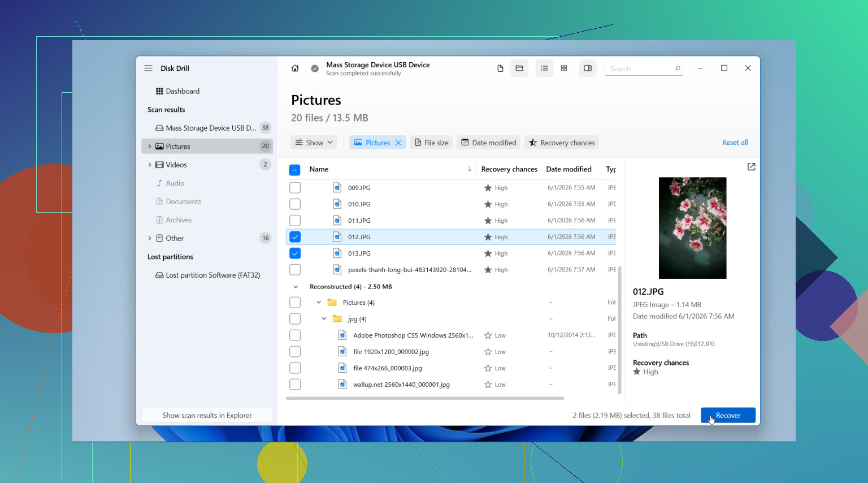868x483 pixels.
Task: Check the box for pexels-thanh-long-bui file
Action: [x=295, y=270]
